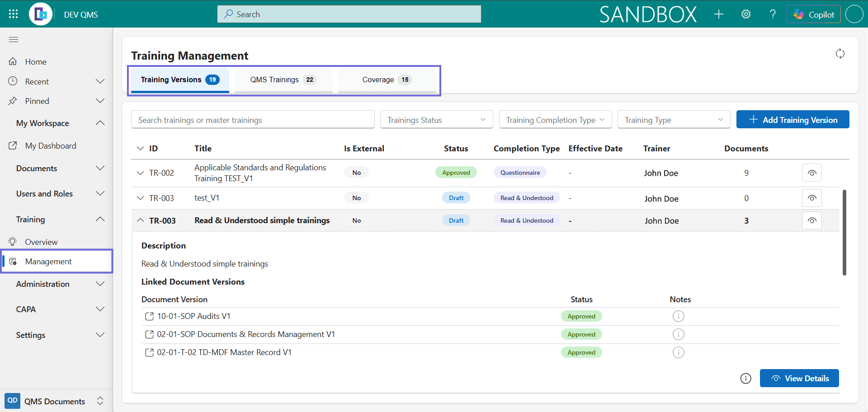
Task: View Read & Understood simple trainings eye icon
Action: (x=812, y=220)
